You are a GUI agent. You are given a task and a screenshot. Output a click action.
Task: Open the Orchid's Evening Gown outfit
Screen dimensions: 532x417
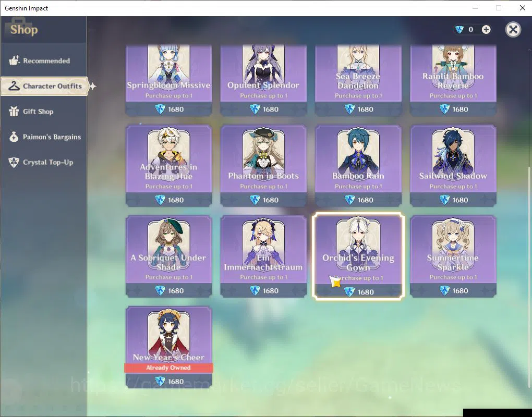click(358, 256)
